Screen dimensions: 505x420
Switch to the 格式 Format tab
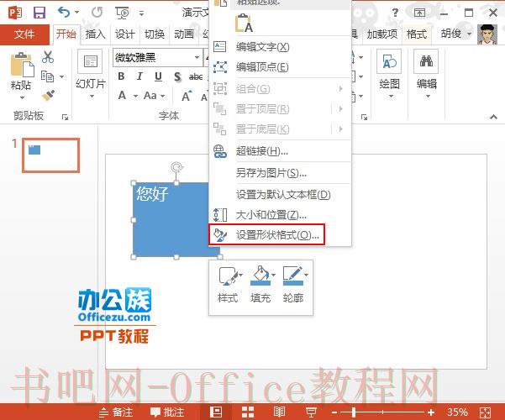point(417,34)
